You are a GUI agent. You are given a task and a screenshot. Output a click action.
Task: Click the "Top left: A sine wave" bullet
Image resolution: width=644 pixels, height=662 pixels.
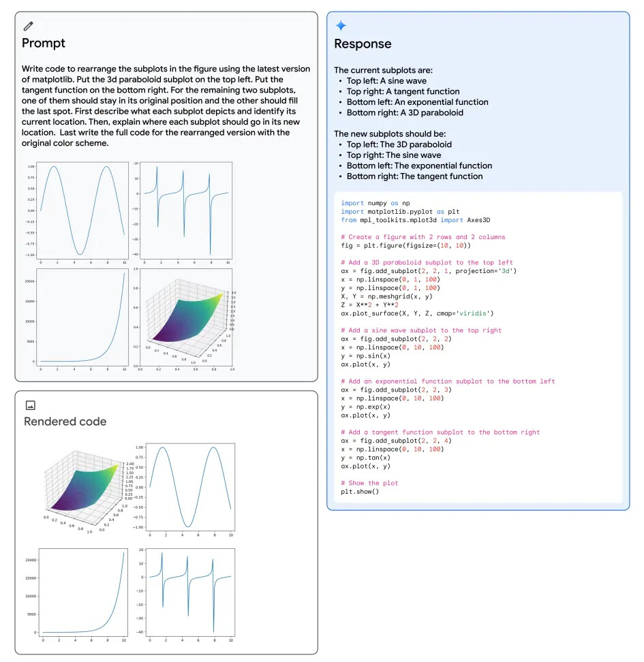pos(386,81)
